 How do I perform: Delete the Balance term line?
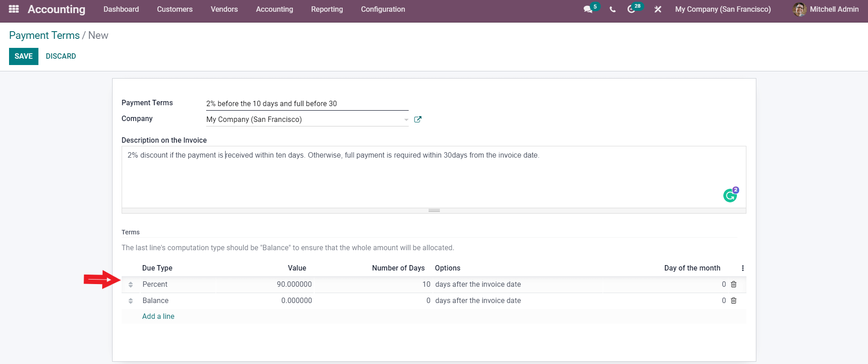tap(734, 301)
